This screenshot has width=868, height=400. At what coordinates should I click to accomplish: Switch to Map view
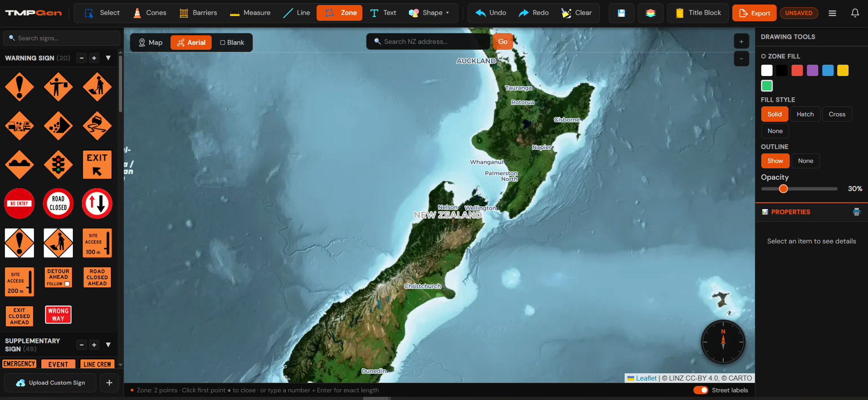coord(151,43)
